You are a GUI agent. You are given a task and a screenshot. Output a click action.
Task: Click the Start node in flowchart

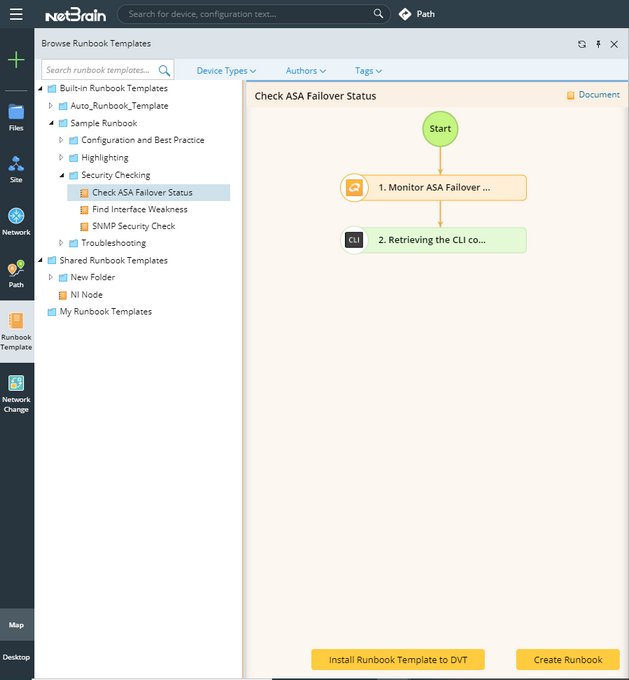[x=440, y=129]
